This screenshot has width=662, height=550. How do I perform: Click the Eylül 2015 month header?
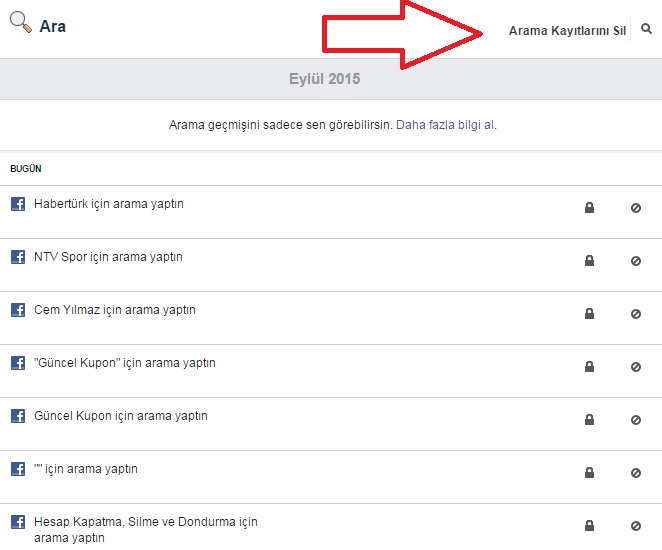[324, 79]
